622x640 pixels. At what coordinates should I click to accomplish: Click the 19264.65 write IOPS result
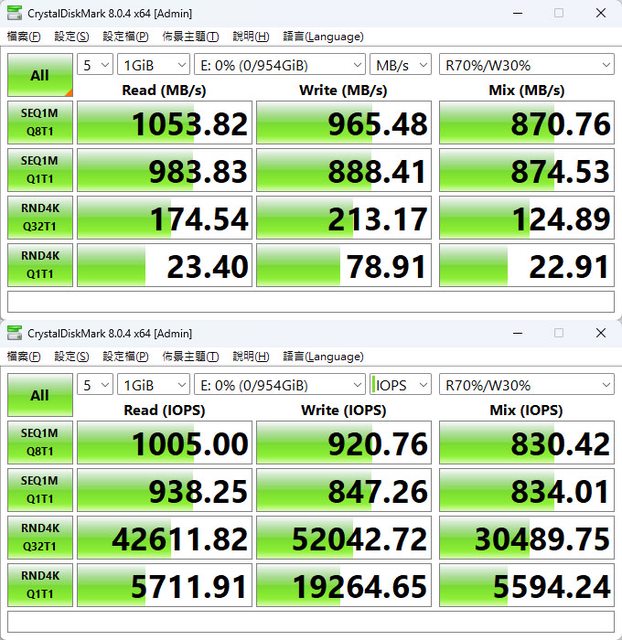344,585
